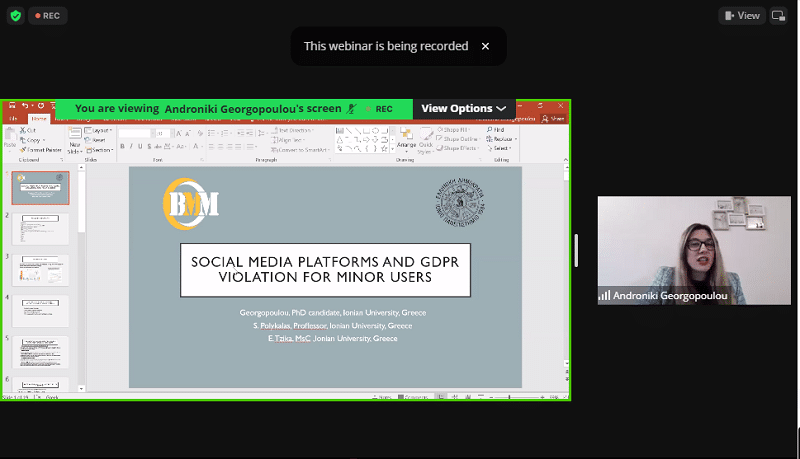800x459 pixels.
Task: Toggle Strikethrough formatting
Action: (158, 146)
